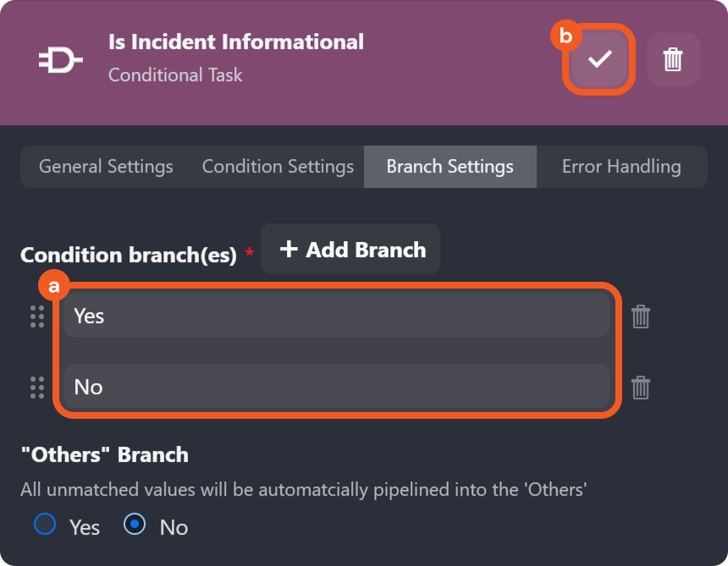Screen dimensions: 728x566
Task: Click the Yes branch name field
Action: [x=336, y=316]
